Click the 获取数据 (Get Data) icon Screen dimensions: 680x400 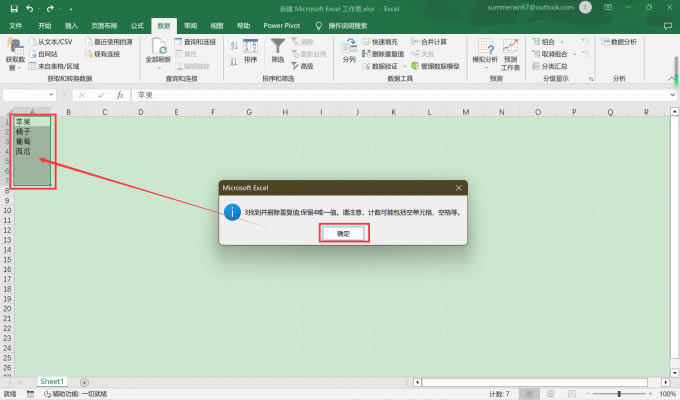[x=15, y=50]
